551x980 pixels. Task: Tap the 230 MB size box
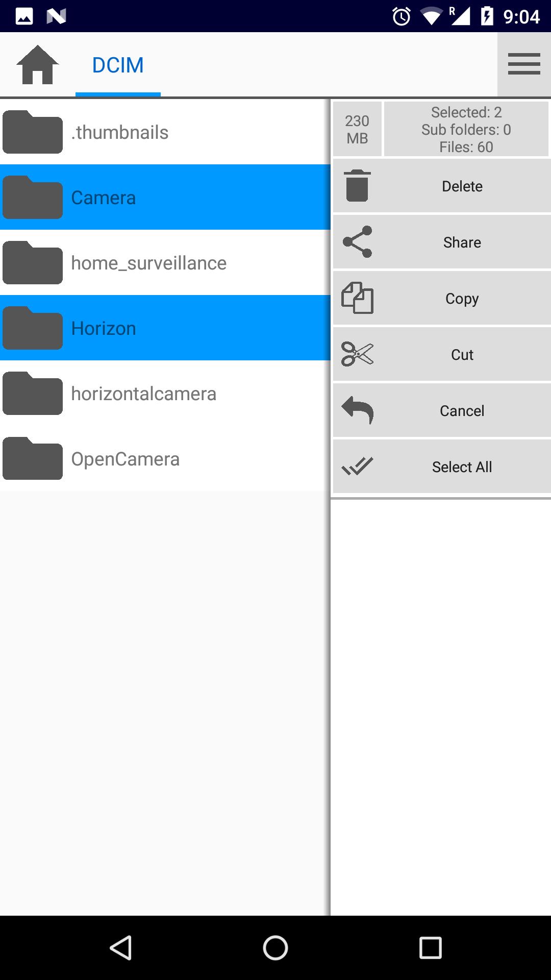pos(357,129)
